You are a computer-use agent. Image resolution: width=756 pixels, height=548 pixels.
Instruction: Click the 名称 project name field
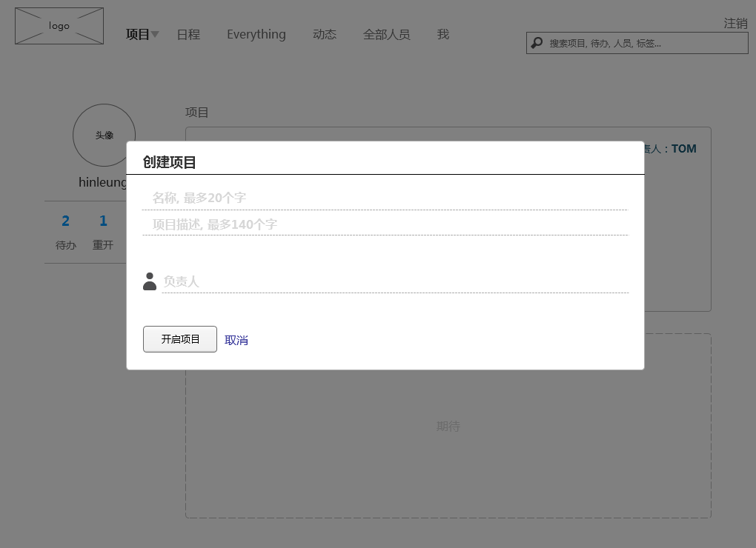(x=385, y=198)
